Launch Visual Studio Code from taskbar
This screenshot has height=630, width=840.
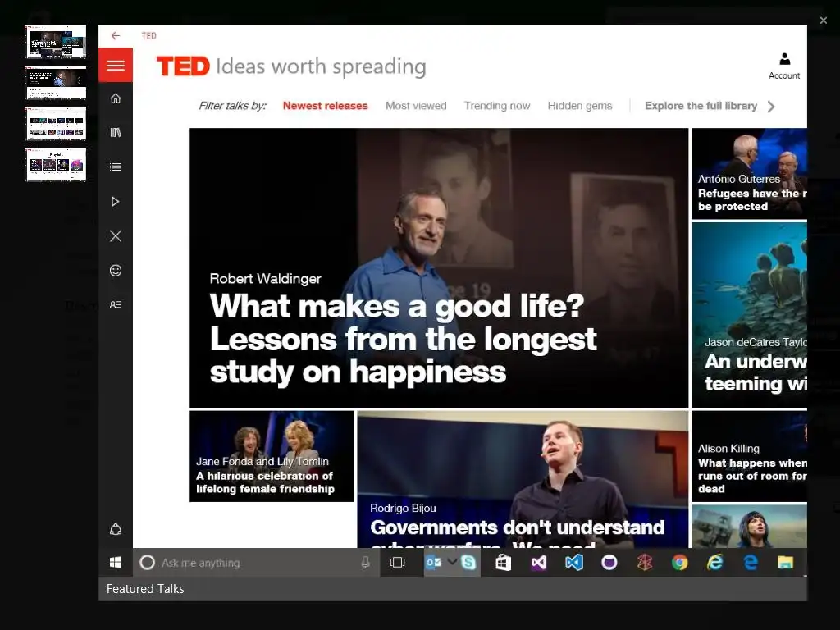(x=573, y=563)
